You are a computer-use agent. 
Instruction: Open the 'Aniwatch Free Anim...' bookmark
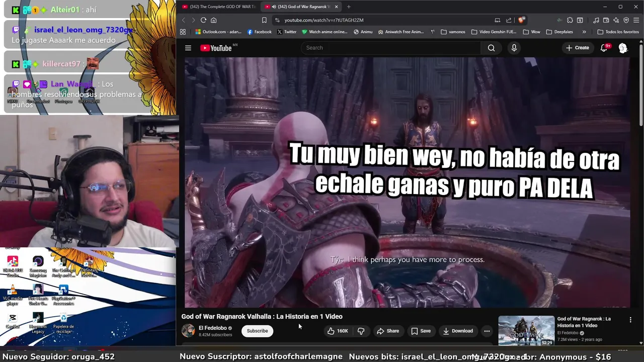point(400,32)
